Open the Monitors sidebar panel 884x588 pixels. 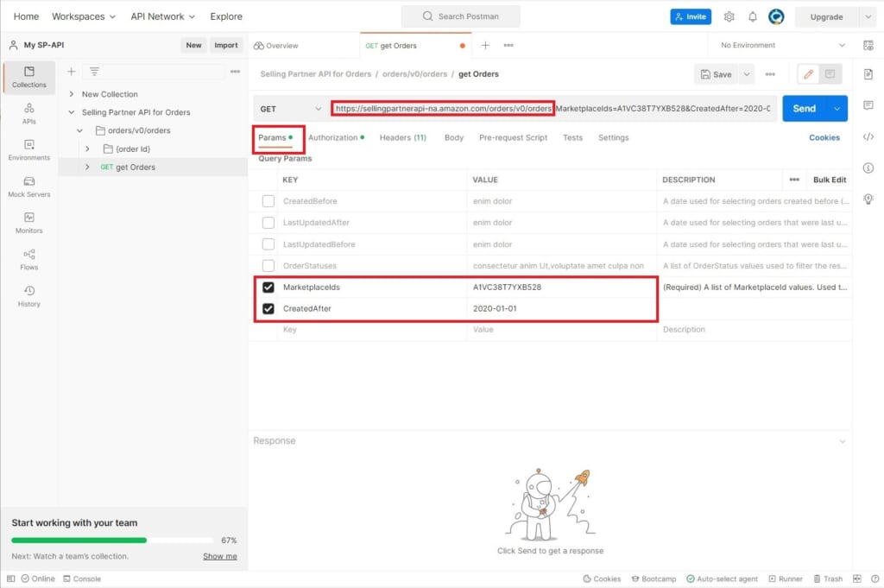(x=29, y=223)
